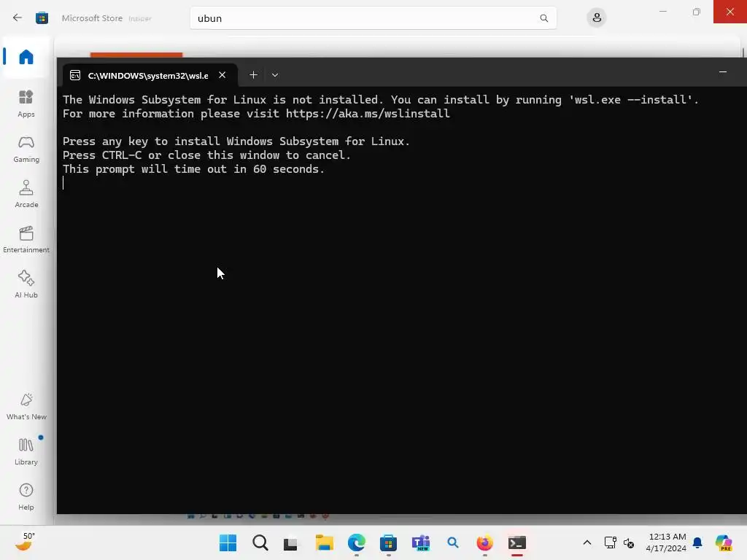Expand the terminal new-tab dropdown chevron
This screenshot has height=560, width=747.
pos(275,75)
